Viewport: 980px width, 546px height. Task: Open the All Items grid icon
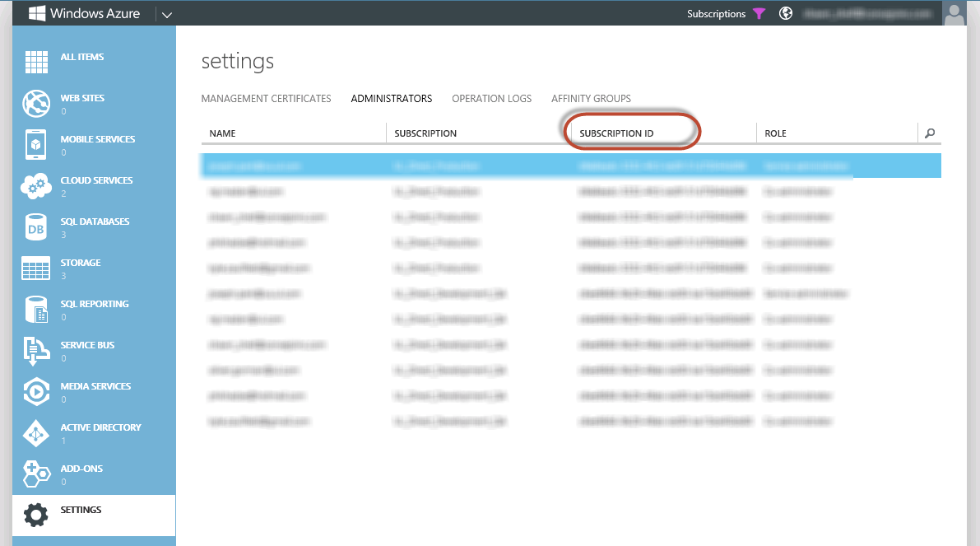click(36, 62)
